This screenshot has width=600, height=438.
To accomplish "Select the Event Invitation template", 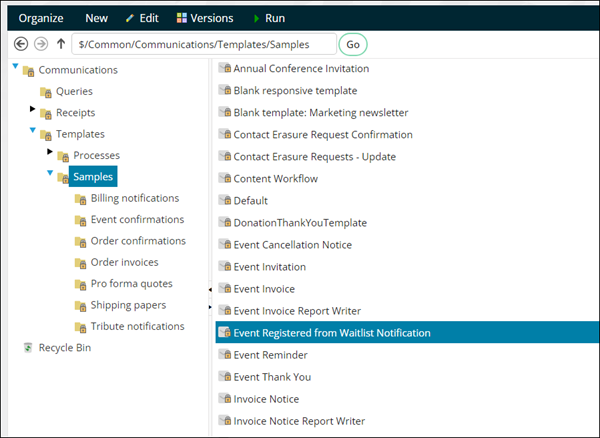I will coord(270,267).
